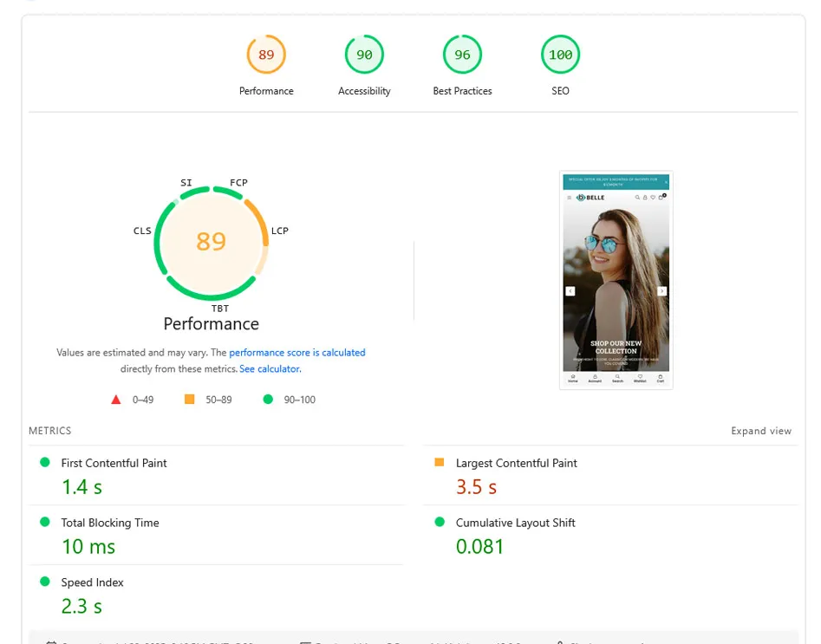The height and width of the screenshot is (644, 821).
Task: Expand the Speed Index metric row
Action: tap(92, 582)
